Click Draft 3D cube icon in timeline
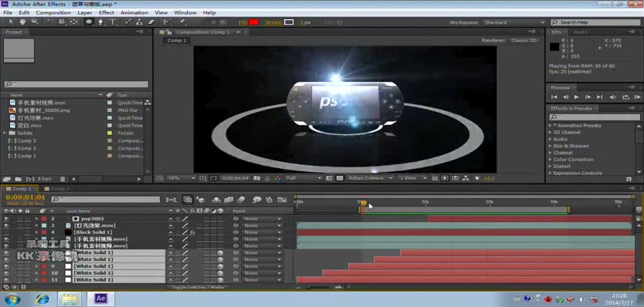Viewport: 644px width, 307px height. pyautogui.click(x=201, y=200)
